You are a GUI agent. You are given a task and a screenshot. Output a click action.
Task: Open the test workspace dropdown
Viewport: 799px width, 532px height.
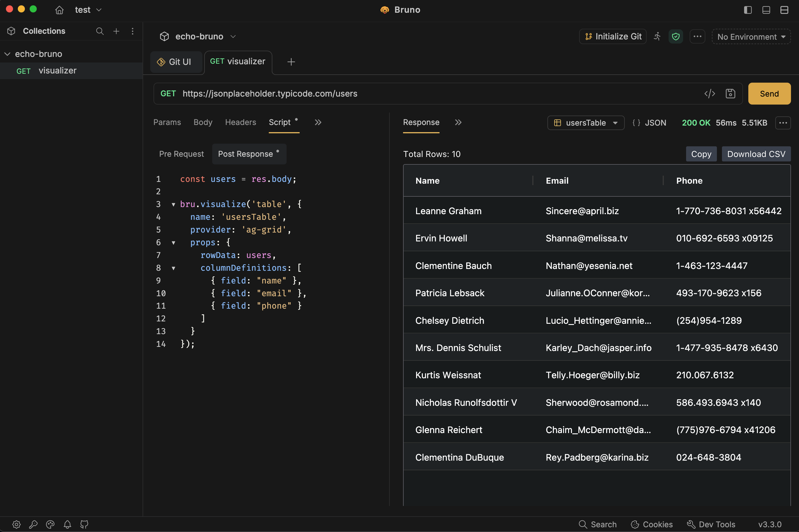[88, 10]
